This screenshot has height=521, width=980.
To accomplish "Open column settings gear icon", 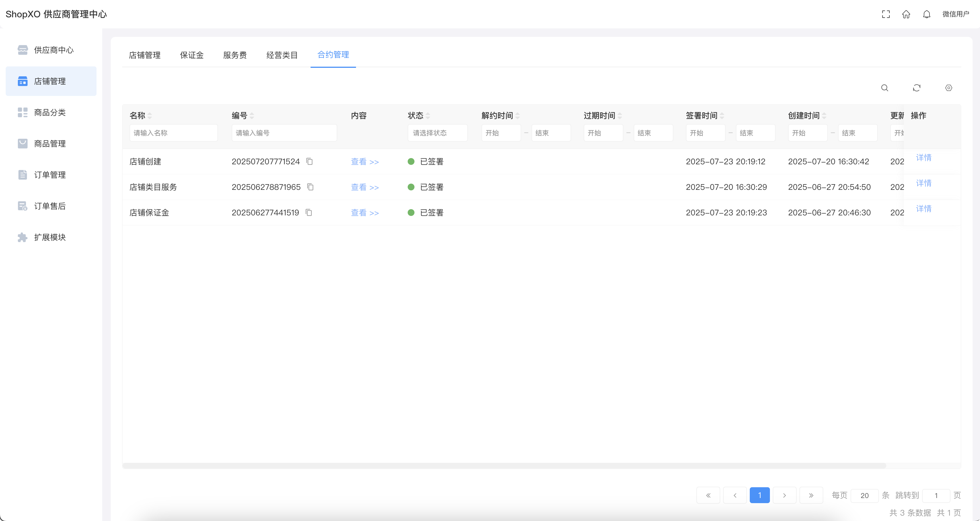I will pyautogui.click(x=948, y=88).
